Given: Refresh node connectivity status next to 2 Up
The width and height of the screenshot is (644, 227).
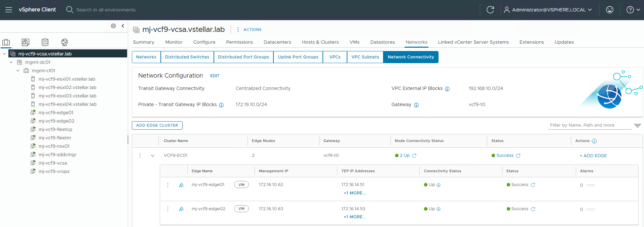Looking at the screenshot, I should coord(414,155).
